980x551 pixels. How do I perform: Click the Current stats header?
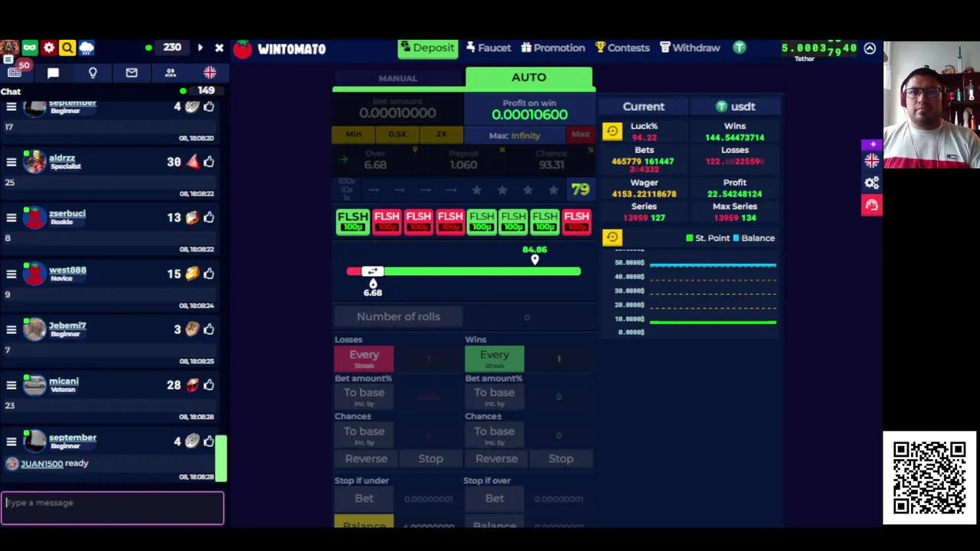point(643,107)
